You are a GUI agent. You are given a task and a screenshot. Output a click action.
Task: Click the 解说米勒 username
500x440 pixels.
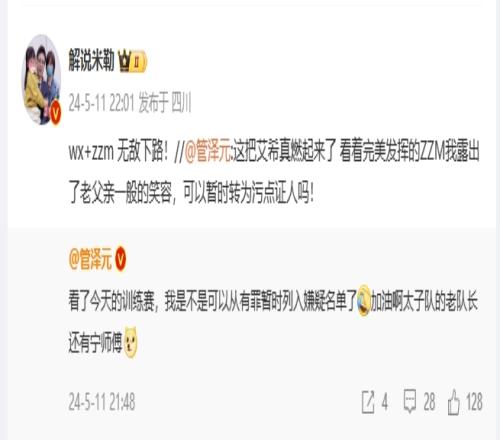click(x=91, y=60)
